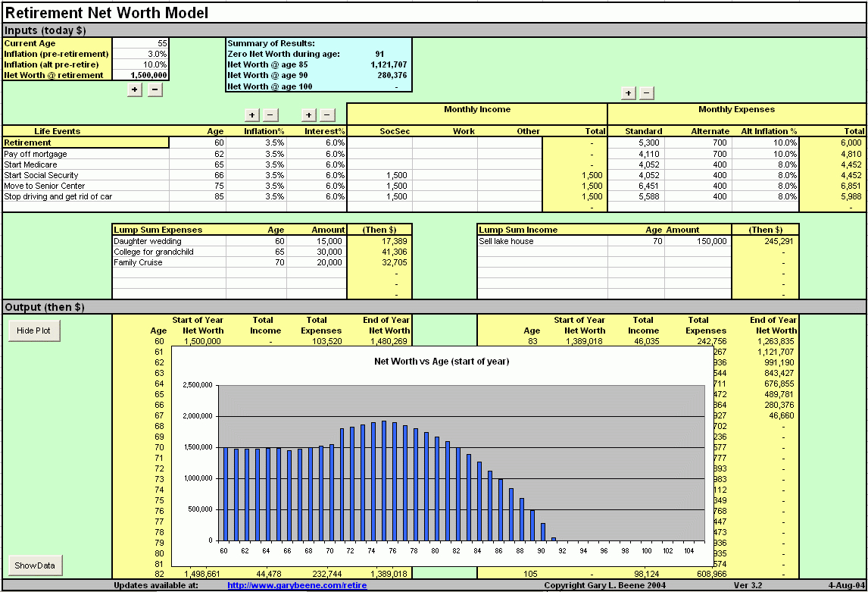Select the Start Social Security SocSec income cell

point(379,175)
